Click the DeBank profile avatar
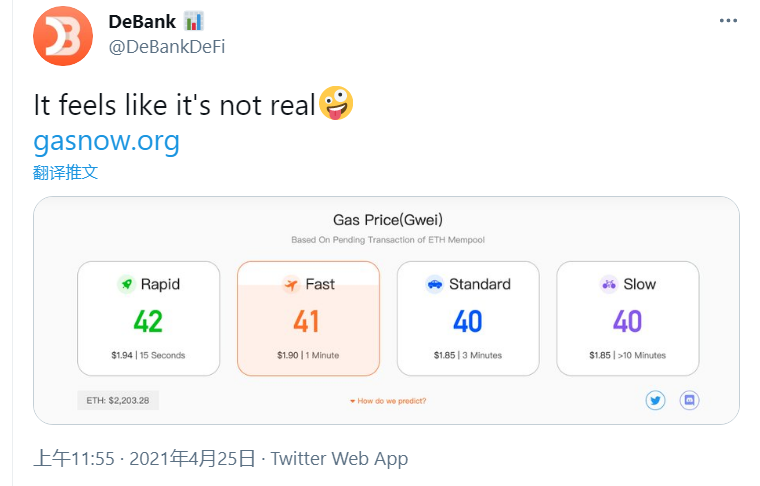Screen dimensions: 760x486 (x=63, y=35)
